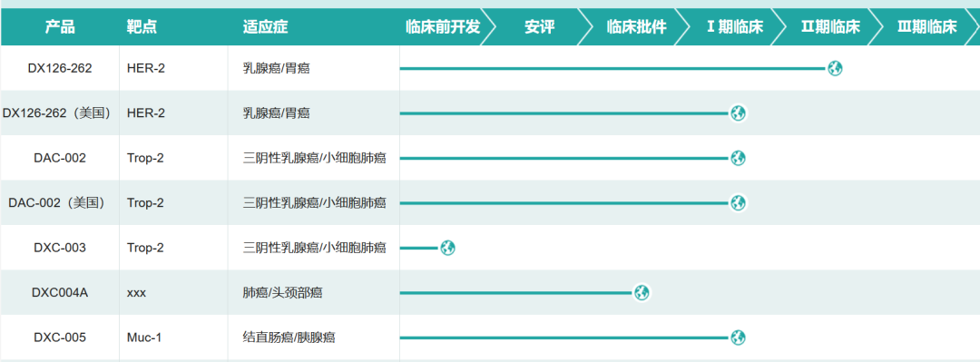Click the DXC004A progress bar

coord(516,293)
